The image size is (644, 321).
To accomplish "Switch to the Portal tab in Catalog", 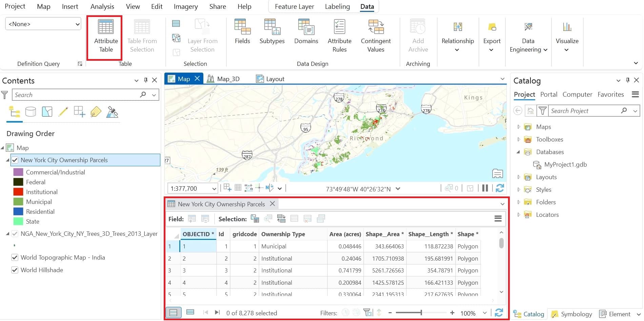I will 549,94.
